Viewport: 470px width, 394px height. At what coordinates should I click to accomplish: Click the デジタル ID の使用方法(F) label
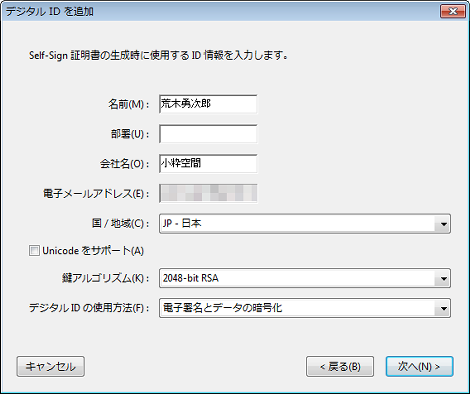point(89,308)
